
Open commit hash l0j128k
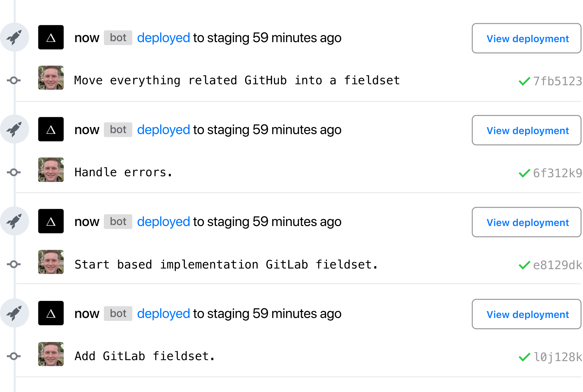pos(557,357)
